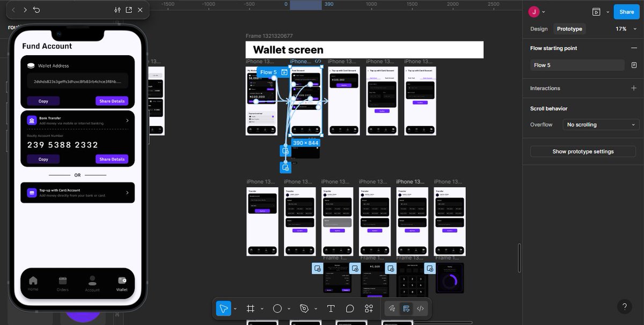Select the Pen tool
Image resolution: width=644 pixels, height=325 pixels.
point(304,308)
